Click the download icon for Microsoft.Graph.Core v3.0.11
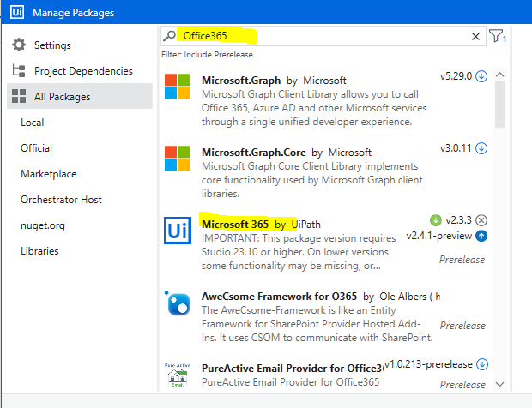The height and width of the screenshot is (408, 532). pos(481,147)
